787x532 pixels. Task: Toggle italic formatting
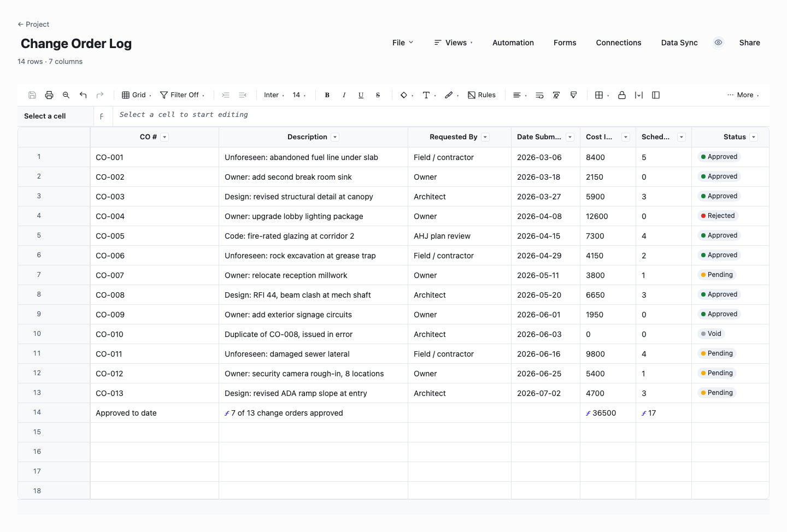click(344, 95)
